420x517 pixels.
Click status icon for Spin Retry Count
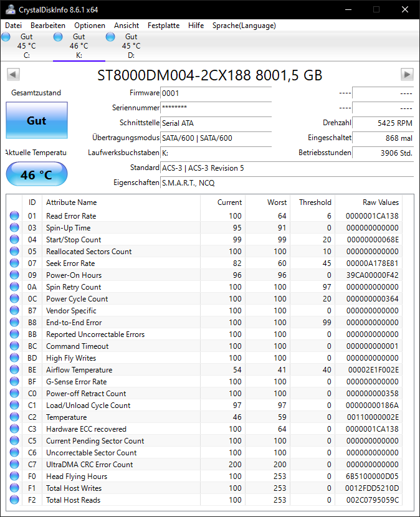coord(14,287)
